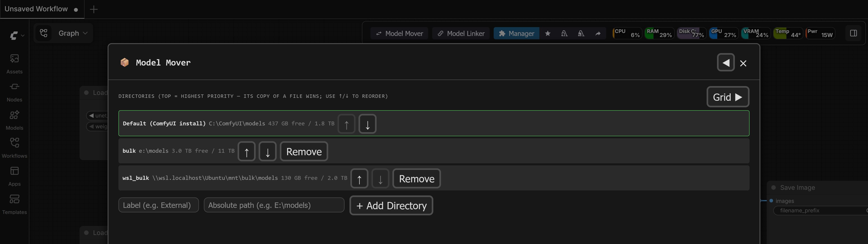Click the 130 GB free / 2.0 TB text
Image resolution: width=868 pixels, height=244 pixels.
tap(314, 178)
